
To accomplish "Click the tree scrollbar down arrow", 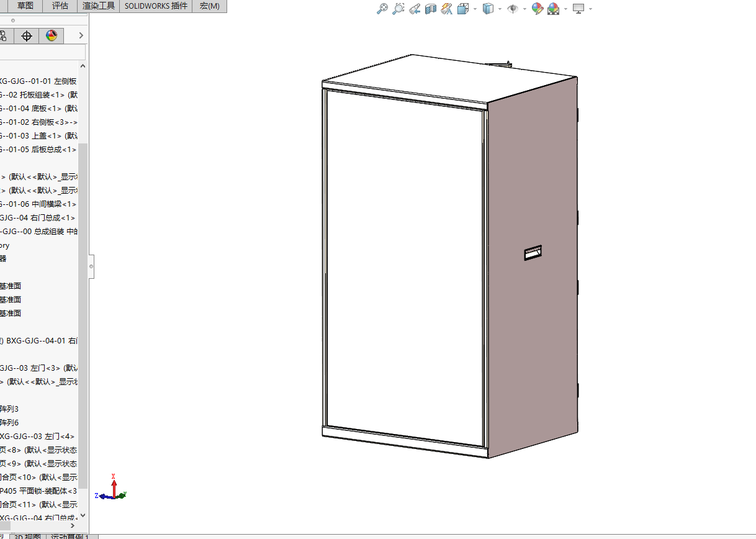I will point(83,515).
